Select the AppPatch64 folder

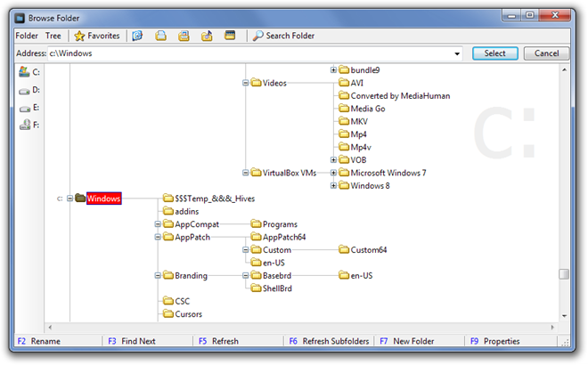[x=278, y=237]
